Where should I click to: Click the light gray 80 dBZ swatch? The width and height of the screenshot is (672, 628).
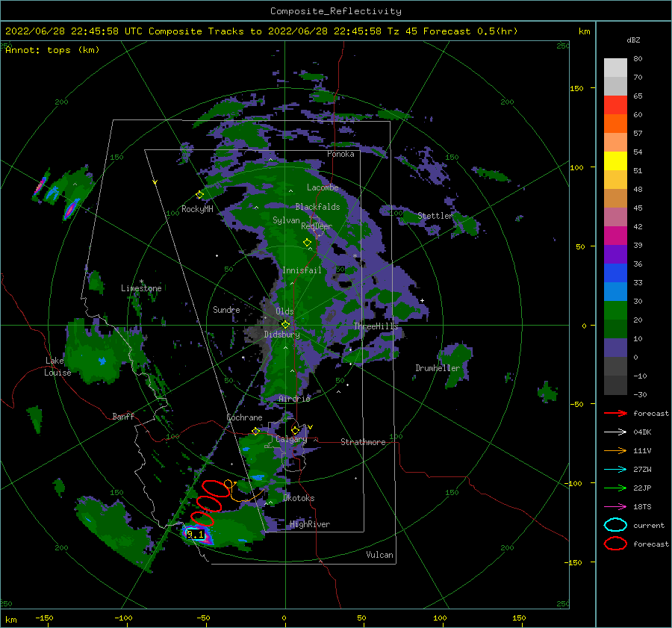click(615, 68)
